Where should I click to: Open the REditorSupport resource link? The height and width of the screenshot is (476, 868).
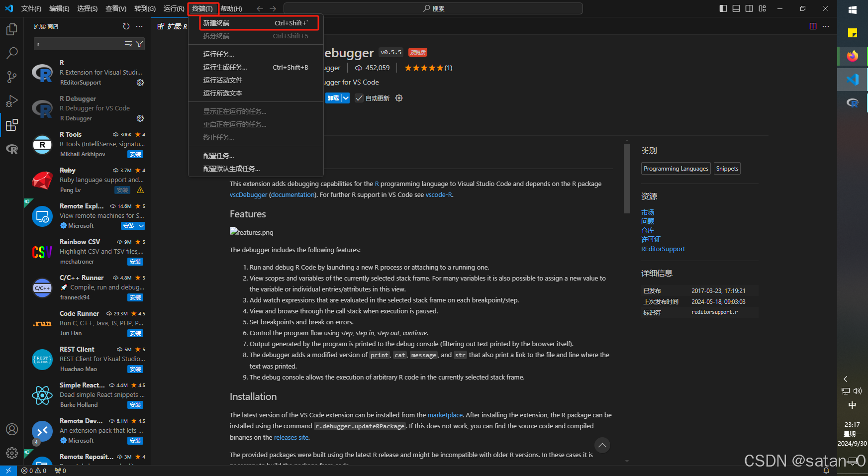663,249
